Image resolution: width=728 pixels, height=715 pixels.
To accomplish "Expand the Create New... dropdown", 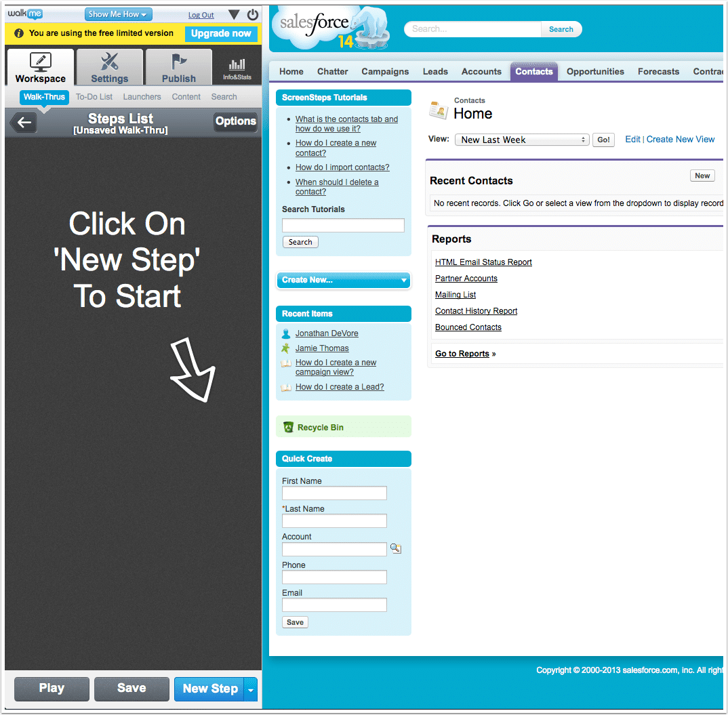I will click(404, 280).
